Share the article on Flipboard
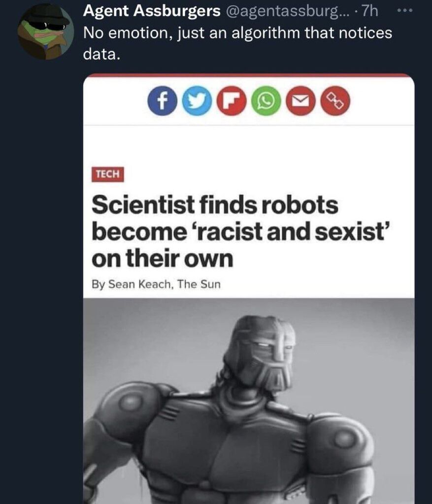The height and width of the screenshot is (504, 432). click(232, 101)
